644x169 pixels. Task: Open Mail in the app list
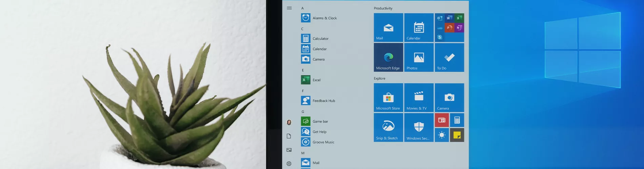(x=310, y=163)
